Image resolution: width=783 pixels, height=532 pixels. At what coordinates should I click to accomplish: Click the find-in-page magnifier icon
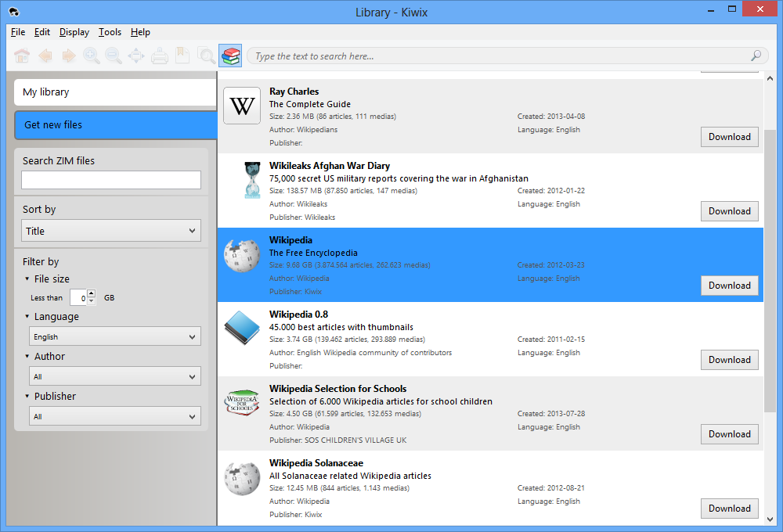(206, 56)
